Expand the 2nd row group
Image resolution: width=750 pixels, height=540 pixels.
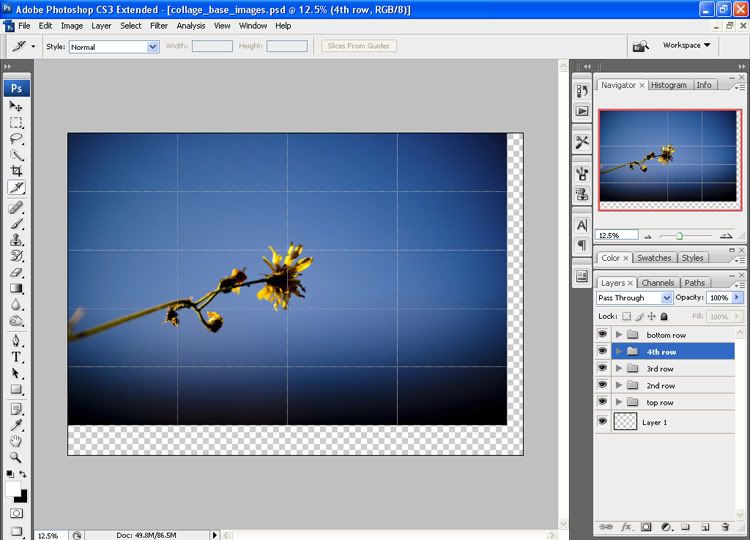point(619,385)
